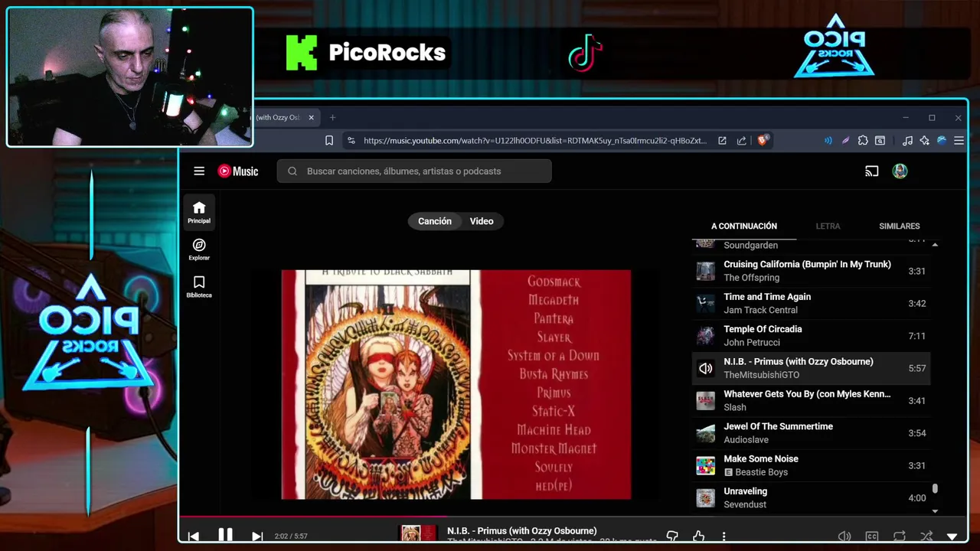The width and height of the screenshot is (980, 551).
Task: Click share icon in address bar
Action: pos(741,141)
